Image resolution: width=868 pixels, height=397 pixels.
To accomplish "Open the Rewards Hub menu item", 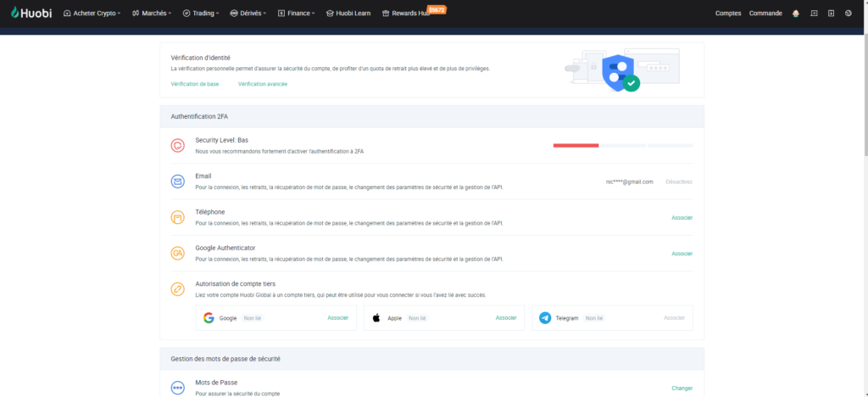I will coord(407,14).
